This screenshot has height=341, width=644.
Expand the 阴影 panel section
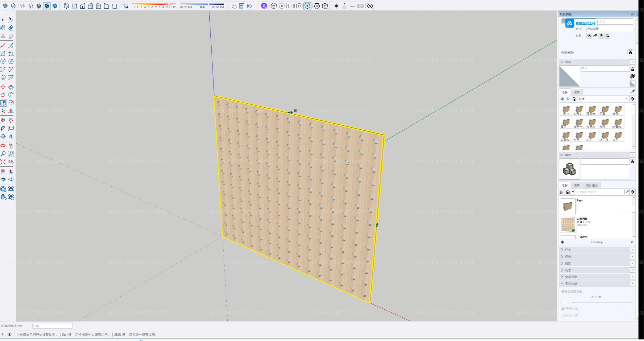click(x=562, y=263)
